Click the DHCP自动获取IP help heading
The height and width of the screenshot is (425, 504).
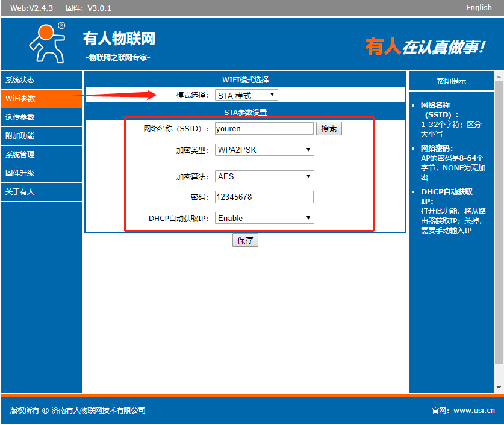(446, 197)
